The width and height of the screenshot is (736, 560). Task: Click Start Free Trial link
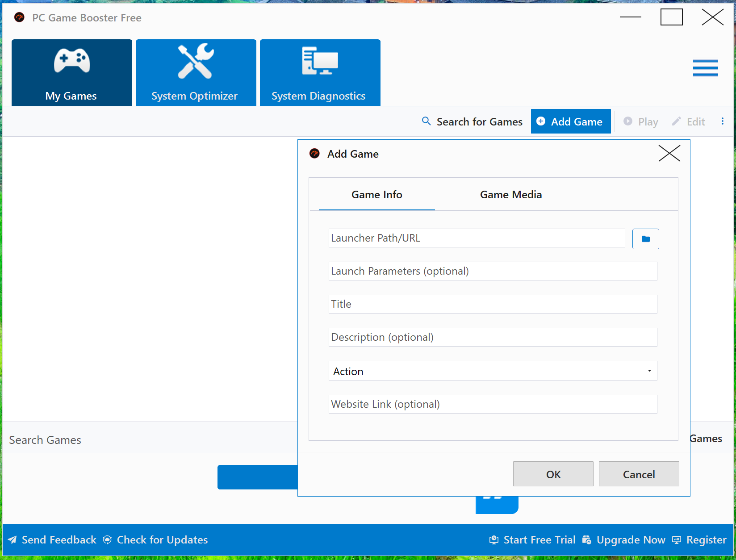coord(532,540)
